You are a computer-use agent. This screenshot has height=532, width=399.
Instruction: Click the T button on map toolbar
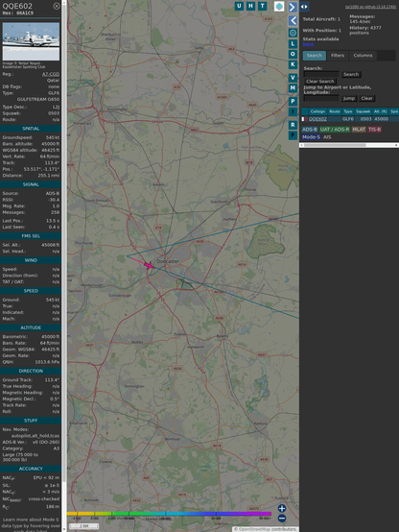click(x=262, y=6)
